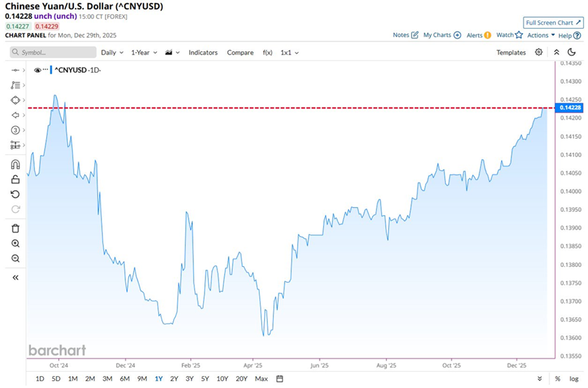Click the blue 0.14228 price label

570,107
